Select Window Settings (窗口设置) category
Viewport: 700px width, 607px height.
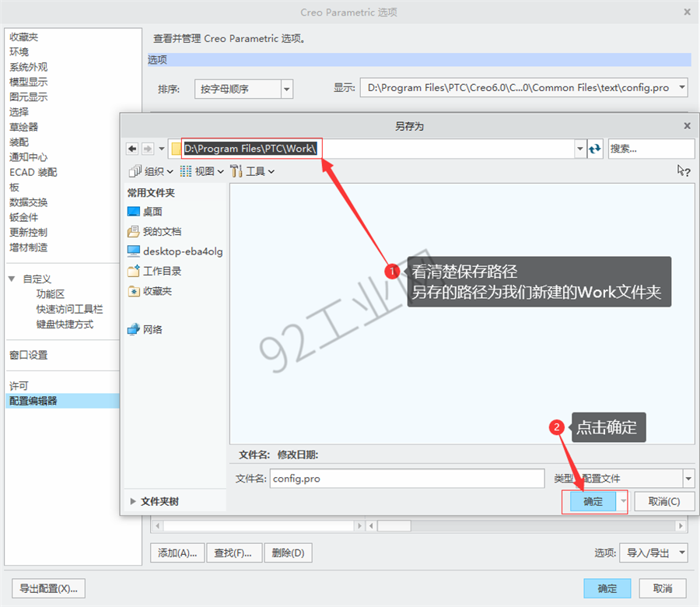29,355
